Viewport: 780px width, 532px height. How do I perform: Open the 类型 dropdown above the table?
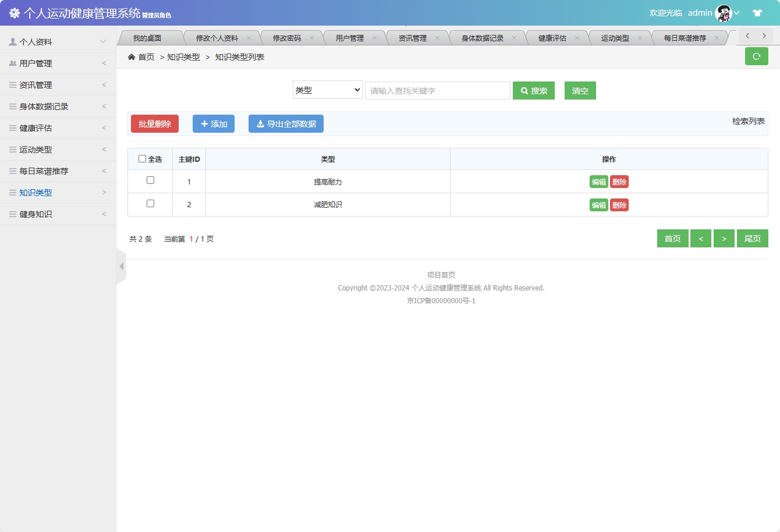coord(327,90)
